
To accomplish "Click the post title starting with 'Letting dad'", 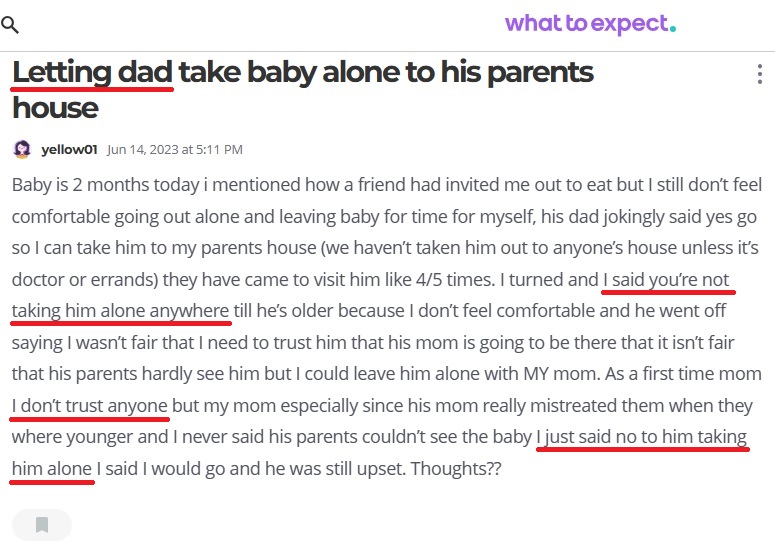I will click(302, 72).
